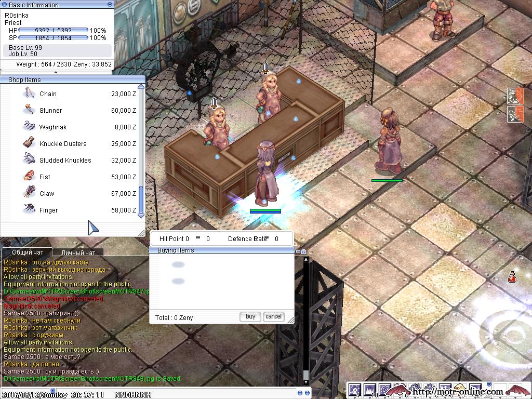Screen dimensions: 532x399
Task: Pick the Claw weapon icon
Action: point(29,192)
